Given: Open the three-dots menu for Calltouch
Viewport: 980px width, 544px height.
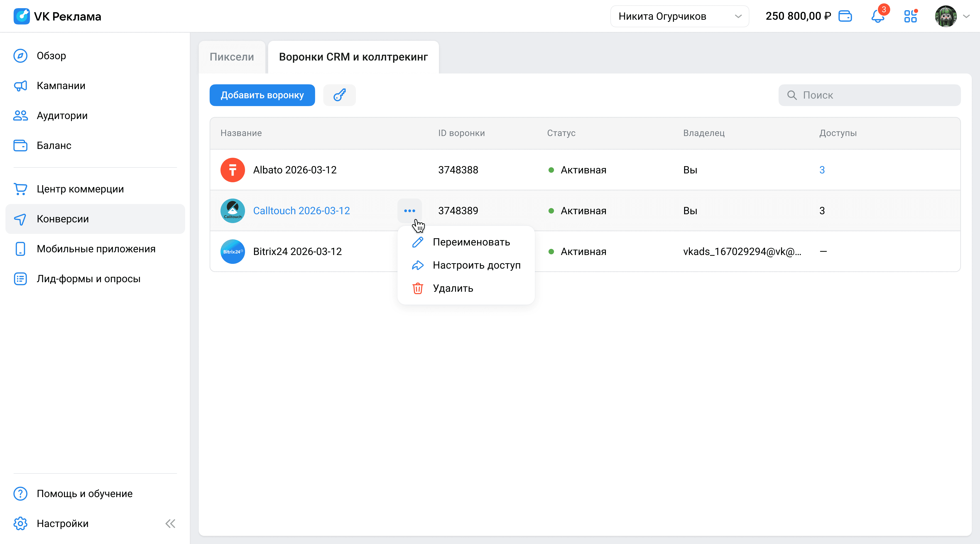Looking at the screenshot, I should [409, 211].
